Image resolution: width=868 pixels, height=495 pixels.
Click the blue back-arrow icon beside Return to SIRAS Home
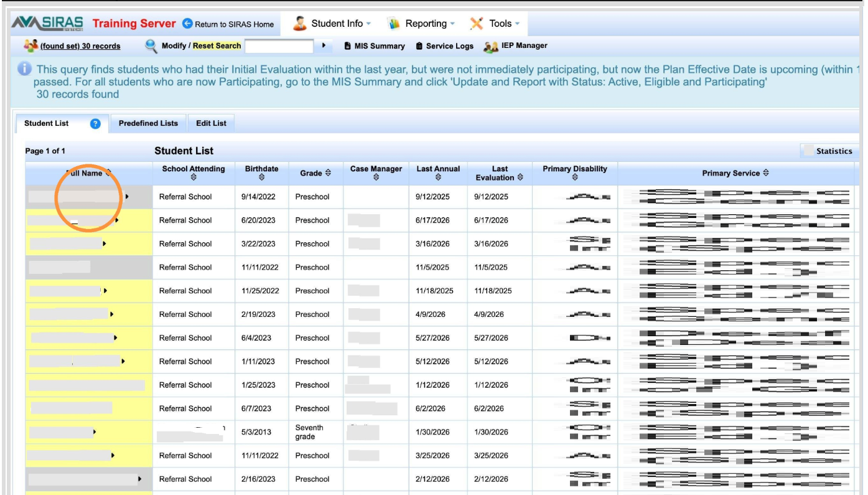click(x=188, y=24)
